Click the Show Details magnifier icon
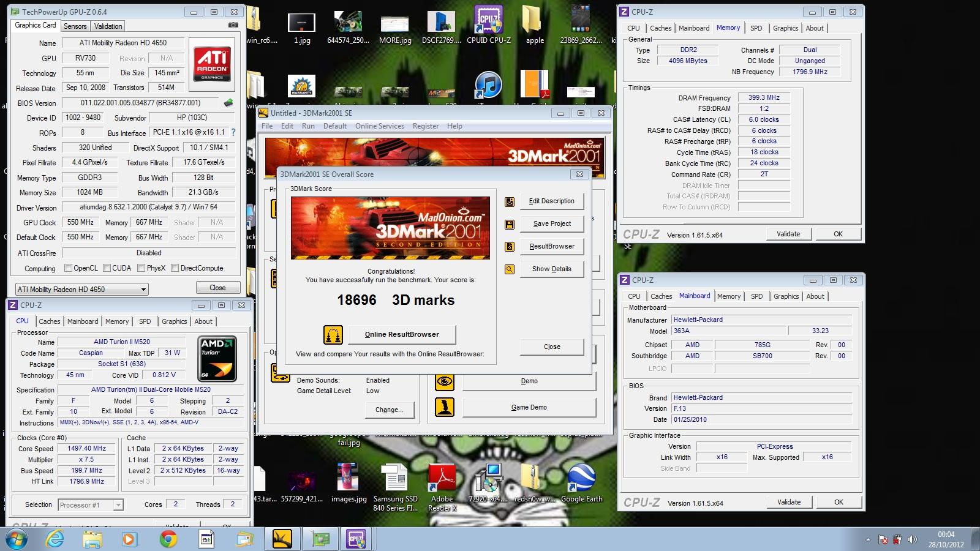980x551 pixels. 509,269
